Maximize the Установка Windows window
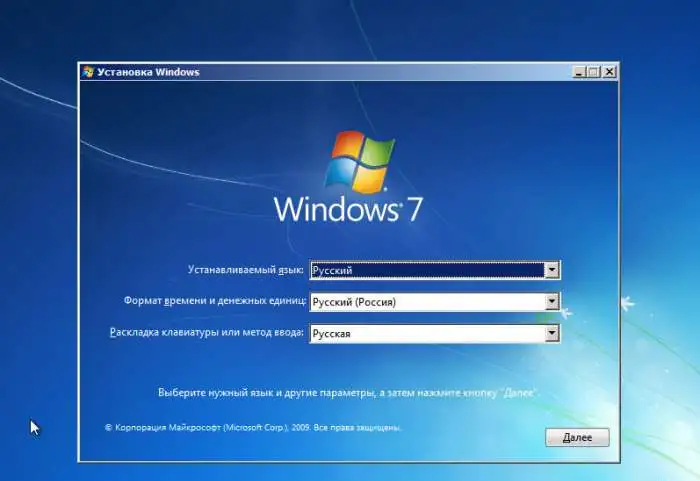 pos(594,72)
